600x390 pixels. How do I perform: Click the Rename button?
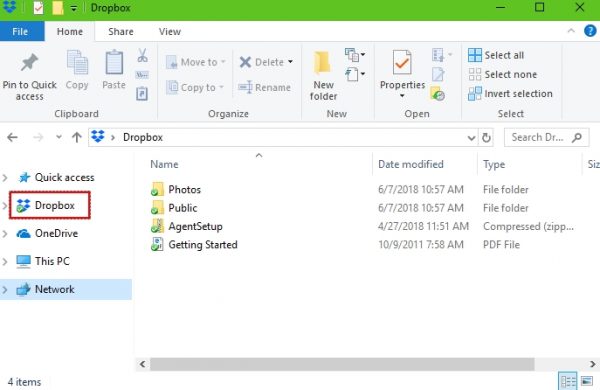click(264, 87)
